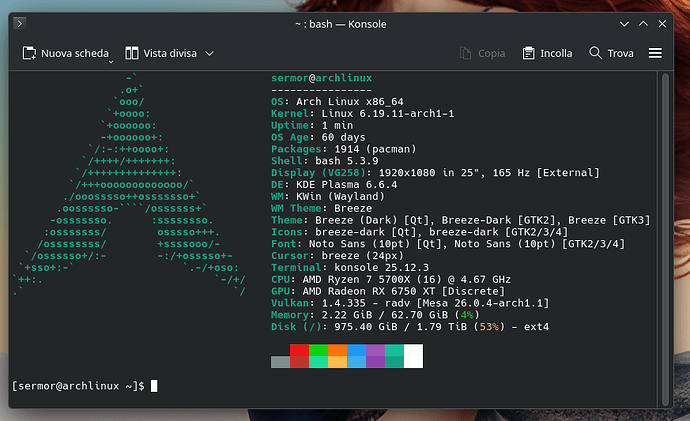This screenshot has width=690, height=421.
Task: Click the '[sermor@archlinux ~]$' prompt
Action: click(x=78, y=386)
